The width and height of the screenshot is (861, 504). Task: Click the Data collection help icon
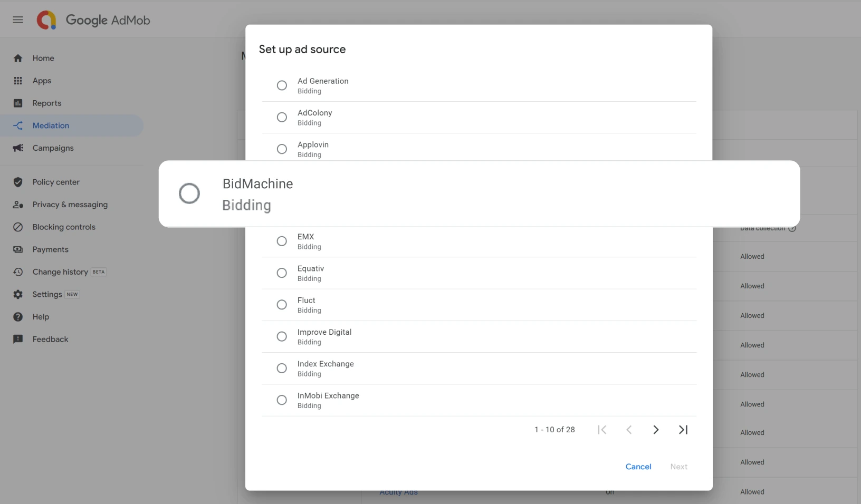coord(792,228)
